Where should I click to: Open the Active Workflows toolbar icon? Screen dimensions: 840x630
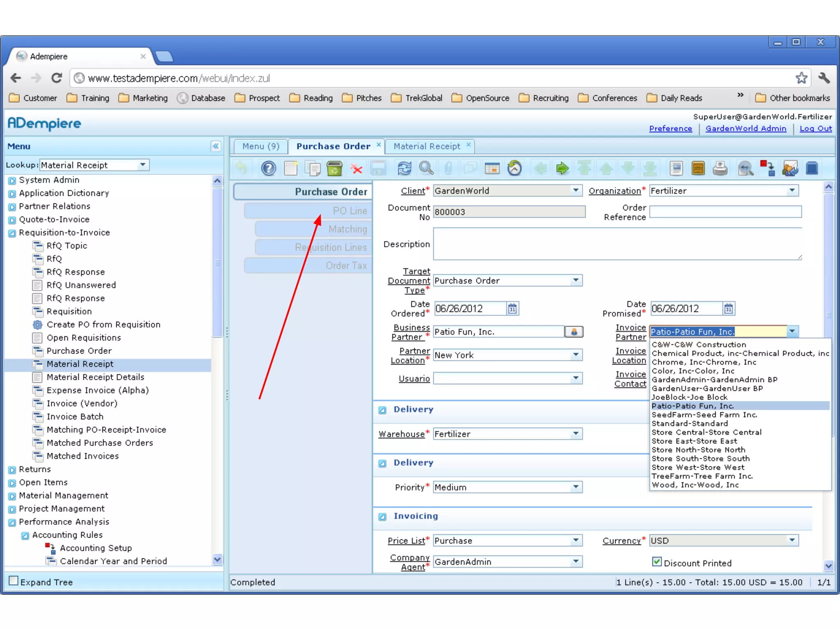pos(767,169)
